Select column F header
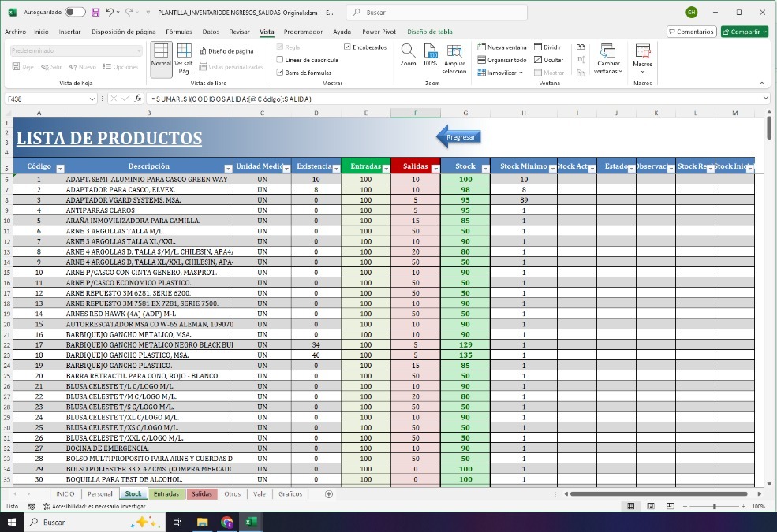This screenshot has width=777, height=532. coord(415,113)
